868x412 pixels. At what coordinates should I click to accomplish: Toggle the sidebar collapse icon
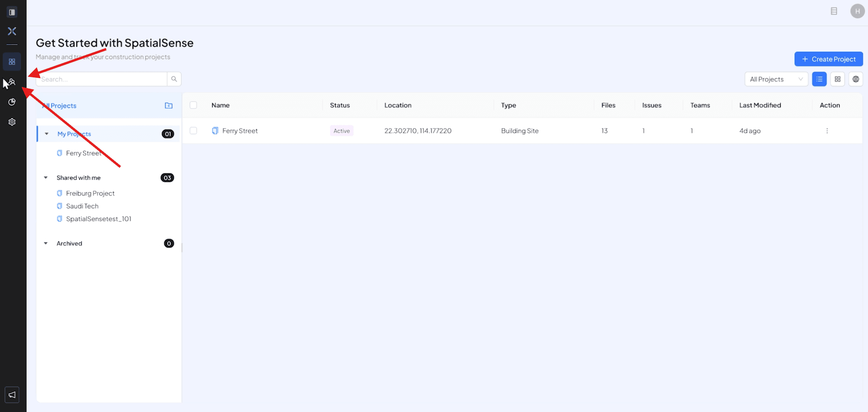[12, 12]
